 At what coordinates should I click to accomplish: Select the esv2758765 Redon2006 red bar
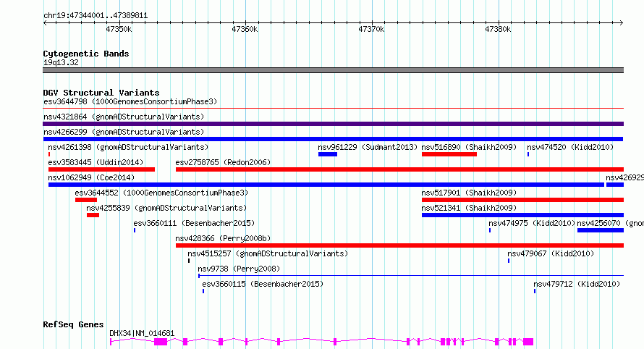[399, 169]
